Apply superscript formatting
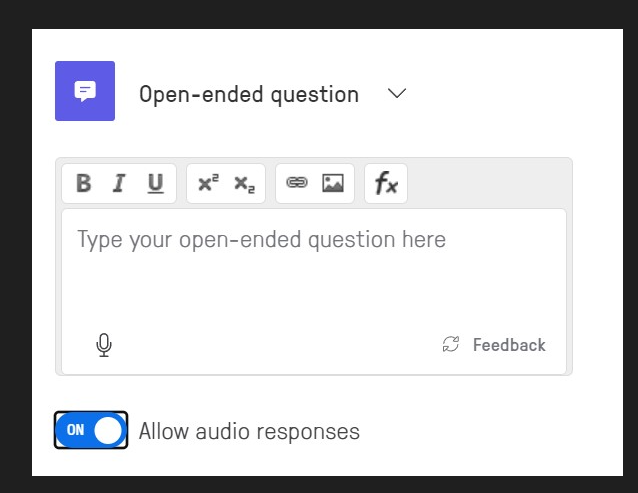 point(208,183)
